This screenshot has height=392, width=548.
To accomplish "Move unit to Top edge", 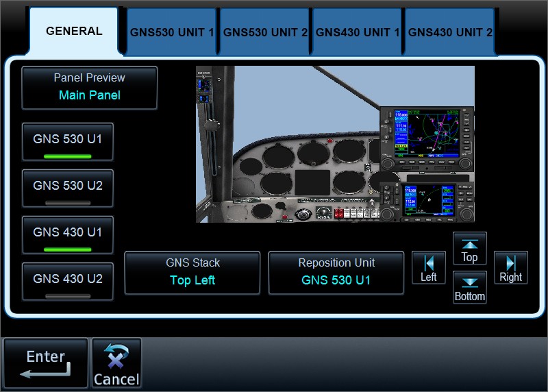I will pyautogui.click(x=470, y=248).
